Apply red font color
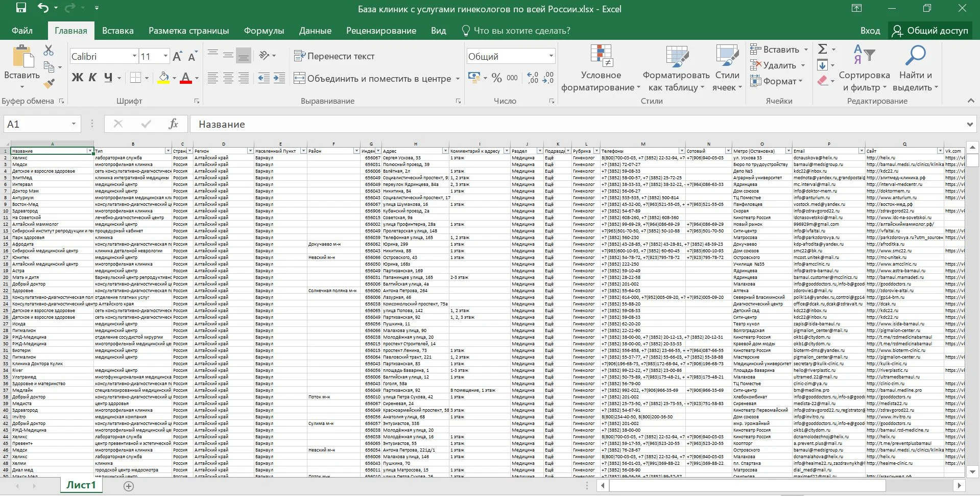The height and width of the screenshot is (496, 980). 186,78
